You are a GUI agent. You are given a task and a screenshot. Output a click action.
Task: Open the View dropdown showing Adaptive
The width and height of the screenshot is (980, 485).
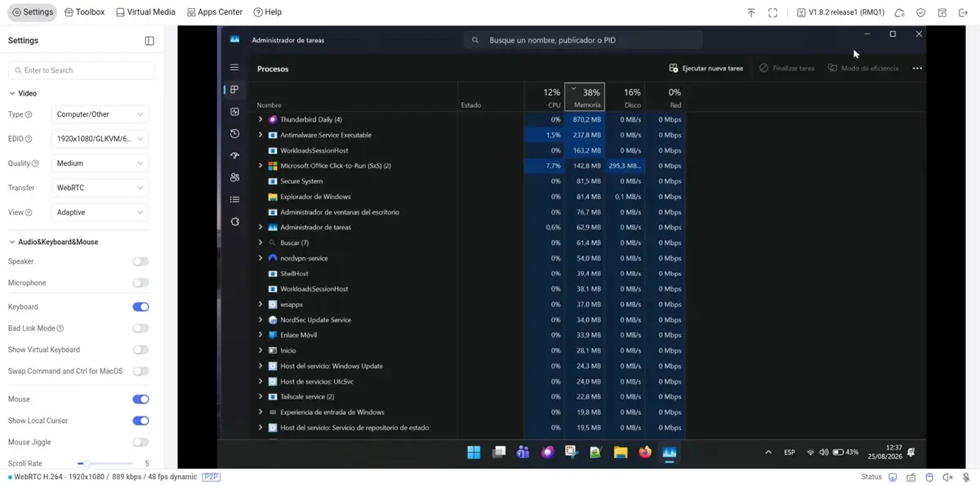point(100,212)
